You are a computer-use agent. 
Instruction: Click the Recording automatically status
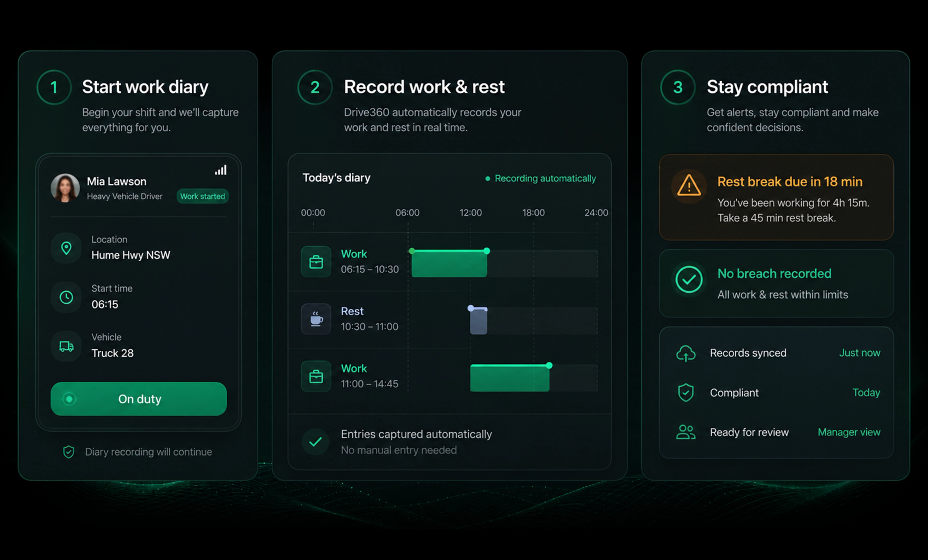pos(541,179)
